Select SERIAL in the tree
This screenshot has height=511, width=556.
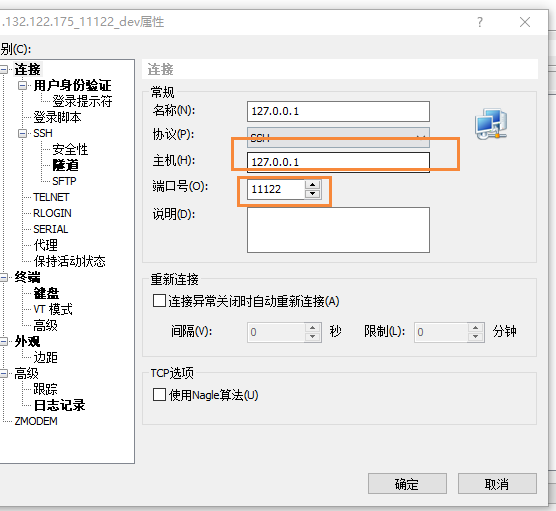click(51, 229)
